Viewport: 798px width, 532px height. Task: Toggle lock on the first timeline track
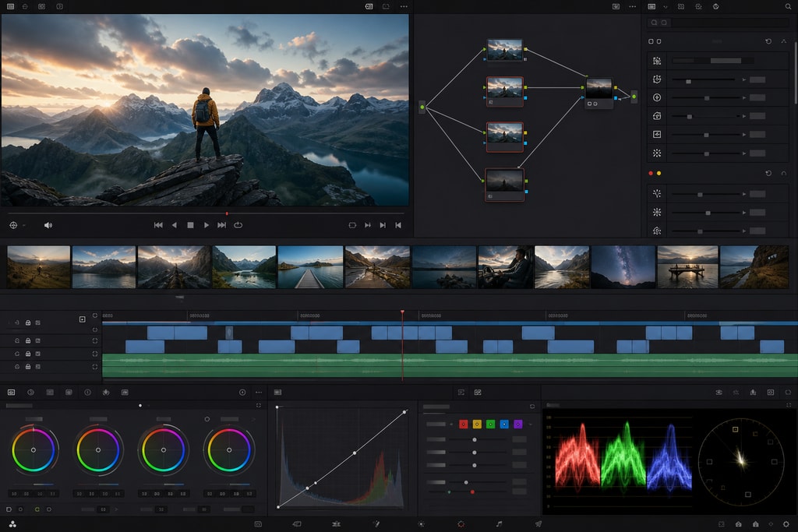pyautogui.click(x=28, y=322)
